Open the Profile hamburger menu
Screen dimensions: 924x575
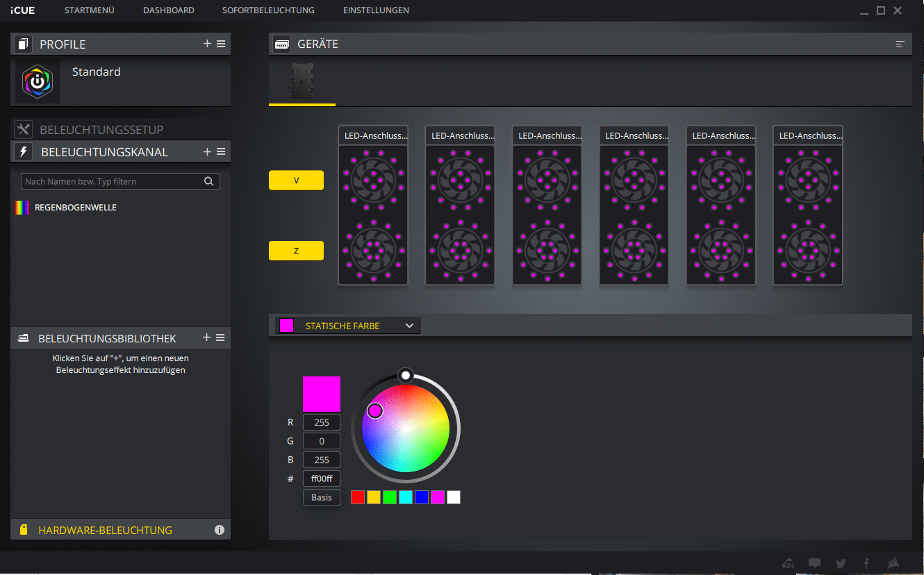point(221,44)
